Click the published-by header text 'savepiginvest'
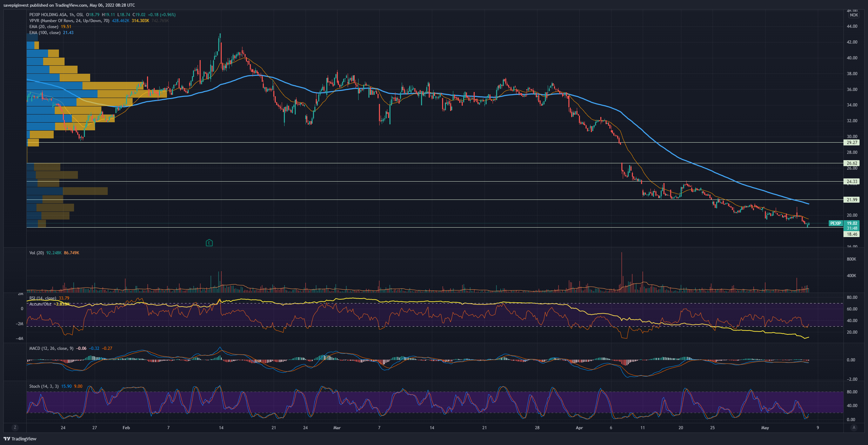 pyautogui.click(x=16, y=5)
